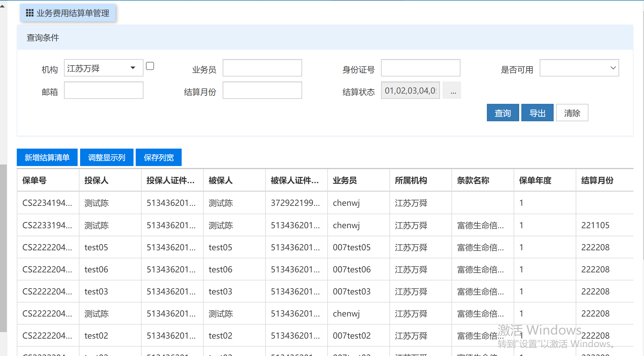Screen dimensions: 644x356
Task: Open 调整显示列 column settings
Action: coord(107,158)
